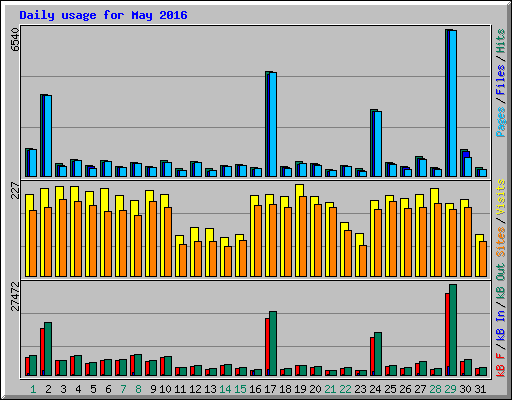The width and height of the screenshot is (512, 400).
Task: Click the cyan 'Pages' legend label
Action: pos(500,122)
